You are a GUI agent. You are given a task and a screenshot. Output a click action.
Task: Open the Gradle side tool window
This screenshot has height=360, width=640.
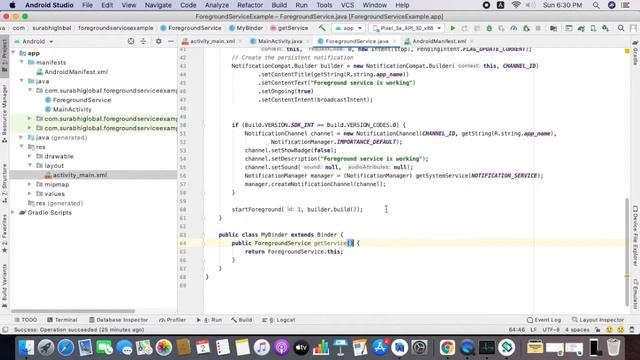pyautogui.click(x=636, y=53)
